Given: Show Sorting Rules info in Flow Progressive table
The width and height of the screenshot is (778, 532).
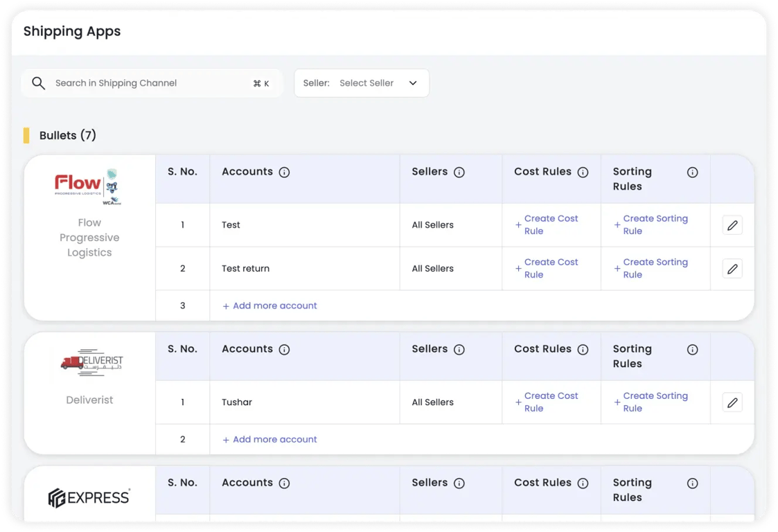Looking at the screenshot, I should click(692, 172).
